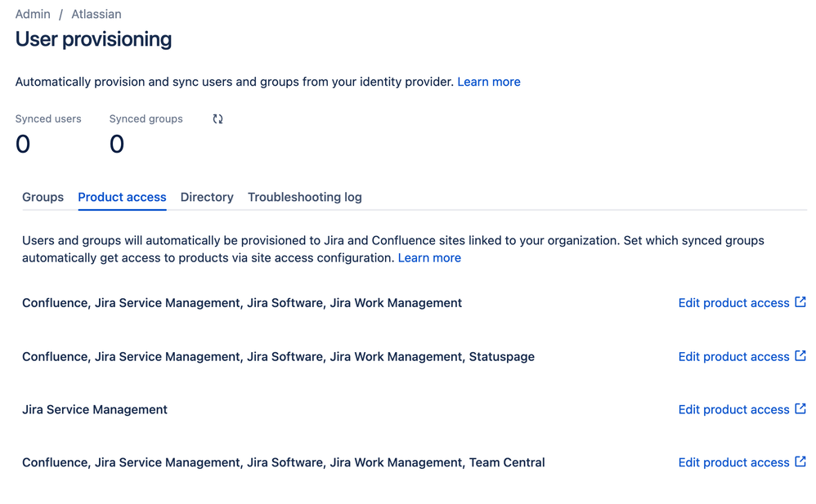
Task: Click the Synced groups label
Action: [146, 119]
